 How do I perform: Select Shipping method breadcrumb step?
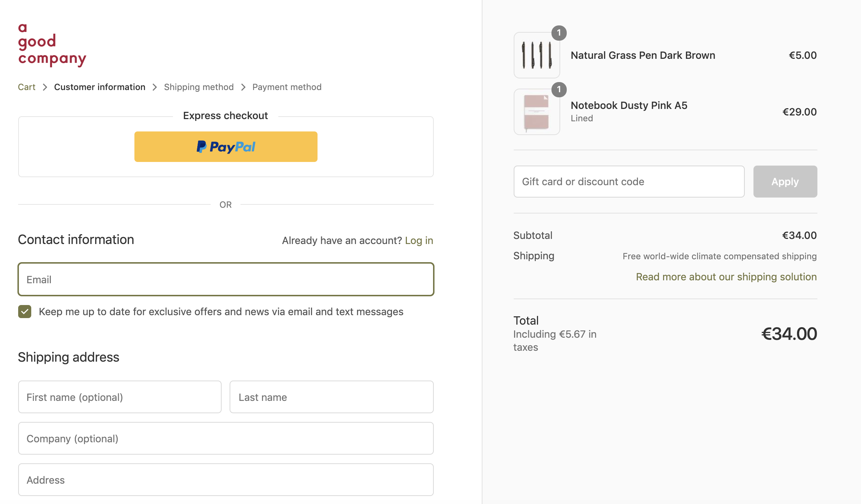[199, 87]
